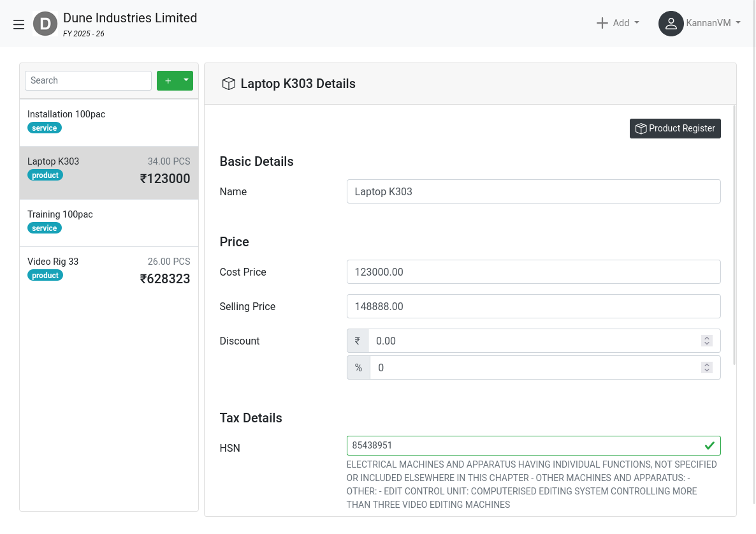The image size is (756, 534).
Task: Click the KannanVM user profile icon
Action: click(671, 24)
